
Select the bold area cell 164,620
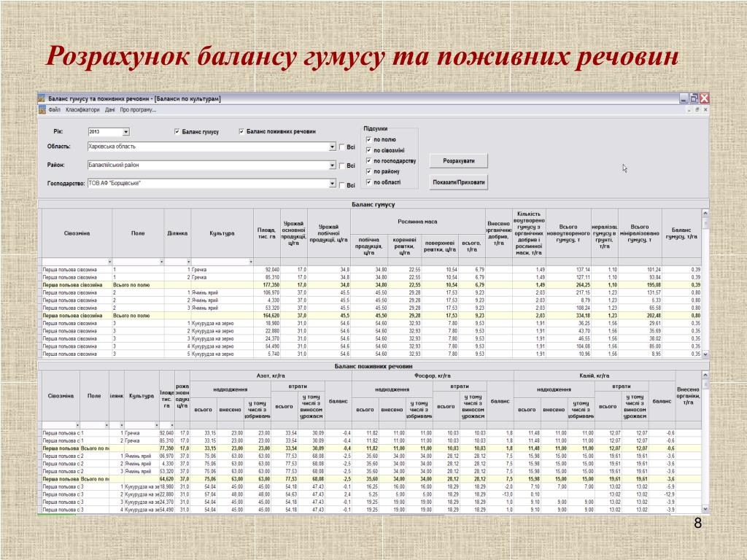[x=267, y=315]
